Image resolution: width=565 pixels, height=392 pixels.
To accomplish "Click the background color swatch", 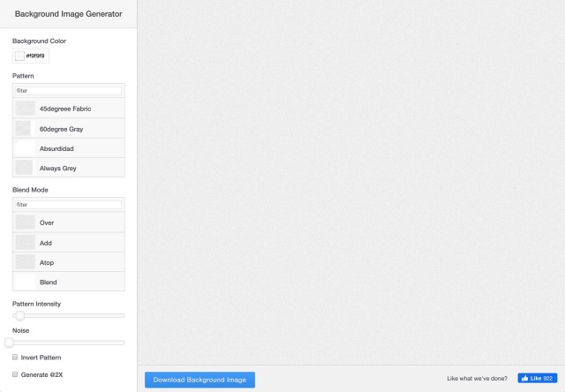I will tap(19, 56).
